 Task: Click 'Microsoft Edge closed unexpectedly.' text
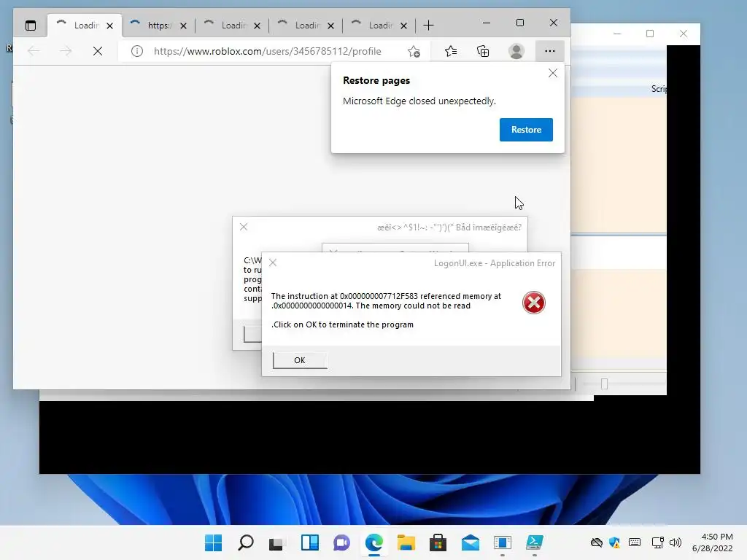tap(419, 101)
